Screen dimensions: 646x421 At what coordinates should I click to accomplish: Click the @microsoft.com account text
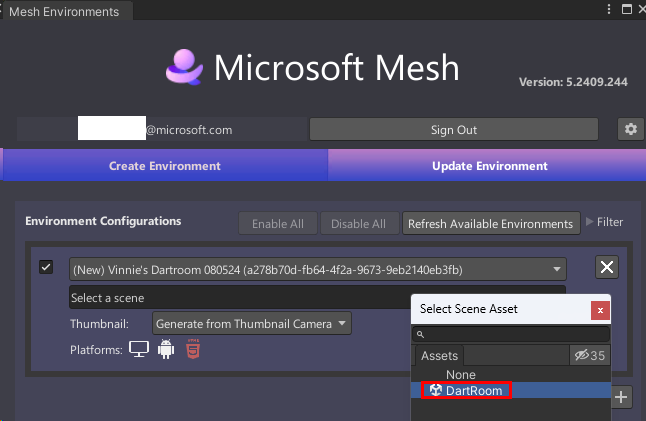pyautogui.click(x=189, y=130)
